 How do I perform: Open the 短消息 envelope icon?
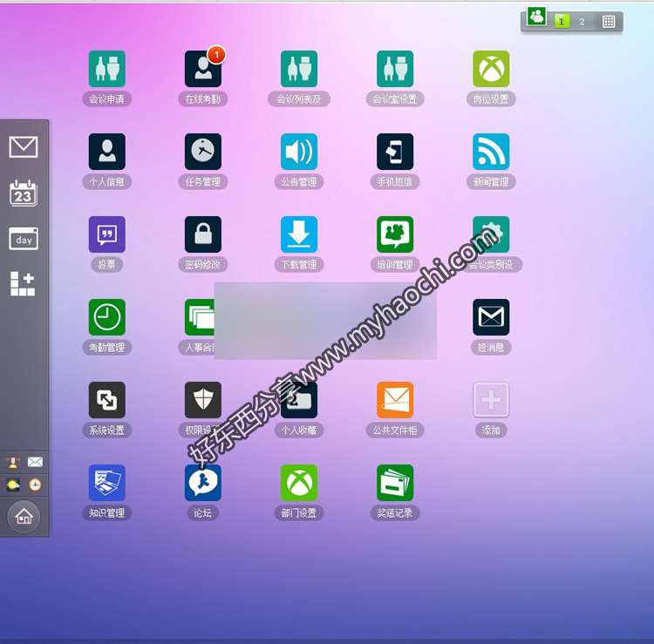(x=491, y=317)
